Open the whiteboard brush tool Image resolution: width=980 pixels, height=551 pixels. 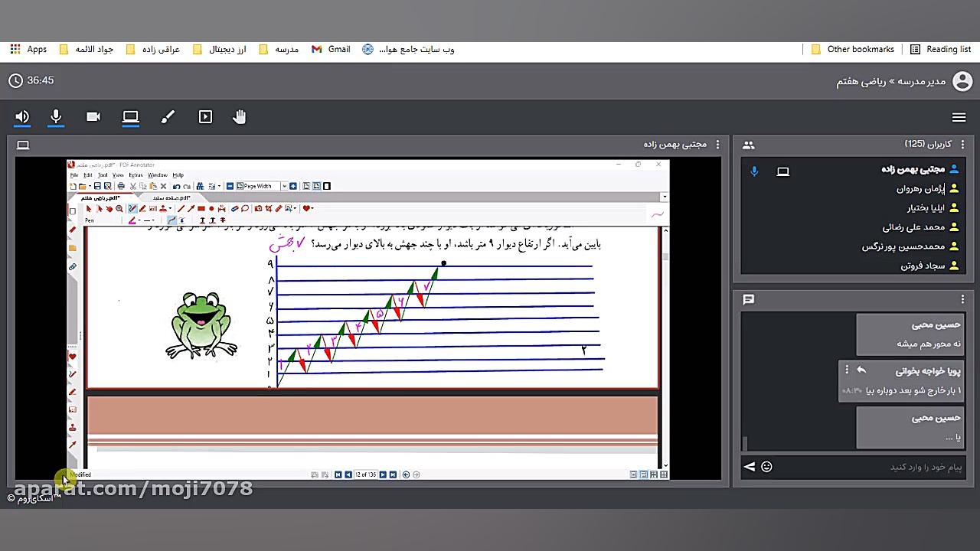point(168,117)
